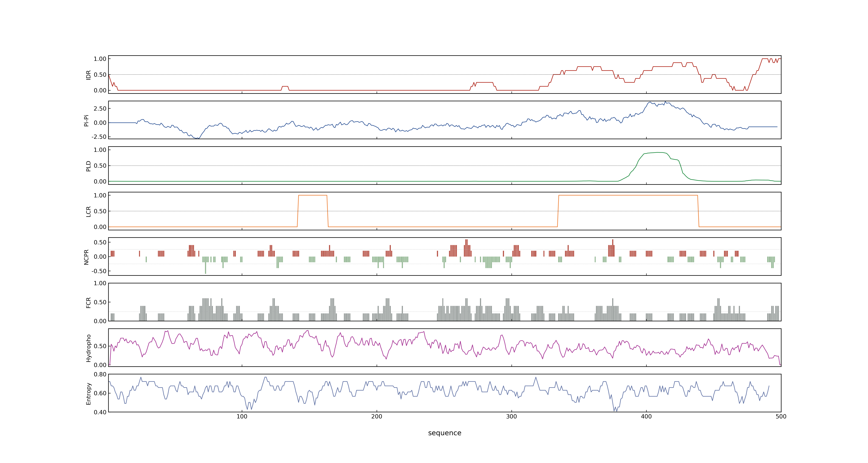This screenshot has height=463, width=868.
Task: Click the NCPR y-axis label
Action: [x=86, y=257]
